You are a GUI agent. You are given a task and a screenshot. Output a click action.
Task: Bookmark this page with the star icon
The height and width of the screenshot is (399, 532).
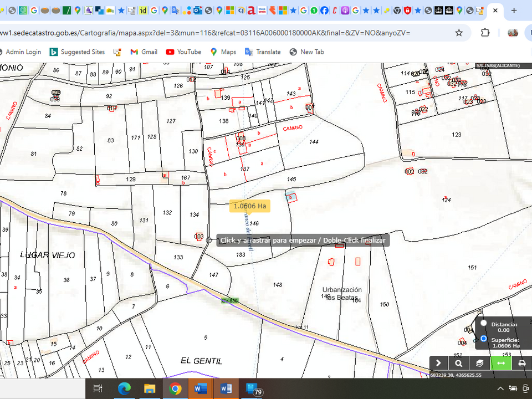click(459, 33)
